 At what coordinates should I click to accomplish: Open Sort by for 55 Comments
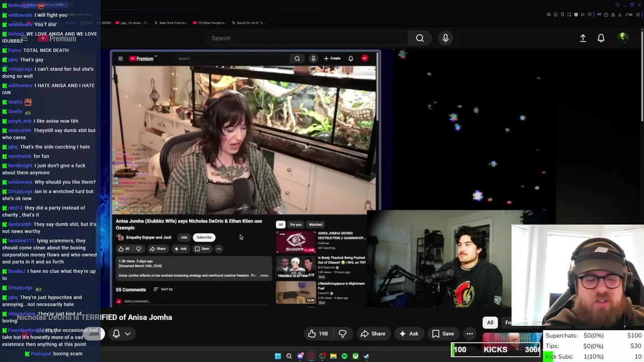(163, 289)
